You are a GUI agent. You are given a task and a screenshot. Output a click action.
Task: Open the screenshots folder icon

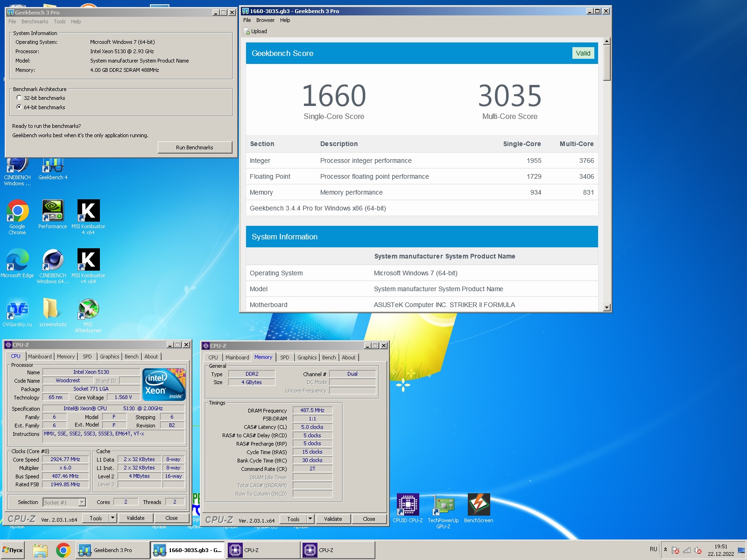coord(53,312)
